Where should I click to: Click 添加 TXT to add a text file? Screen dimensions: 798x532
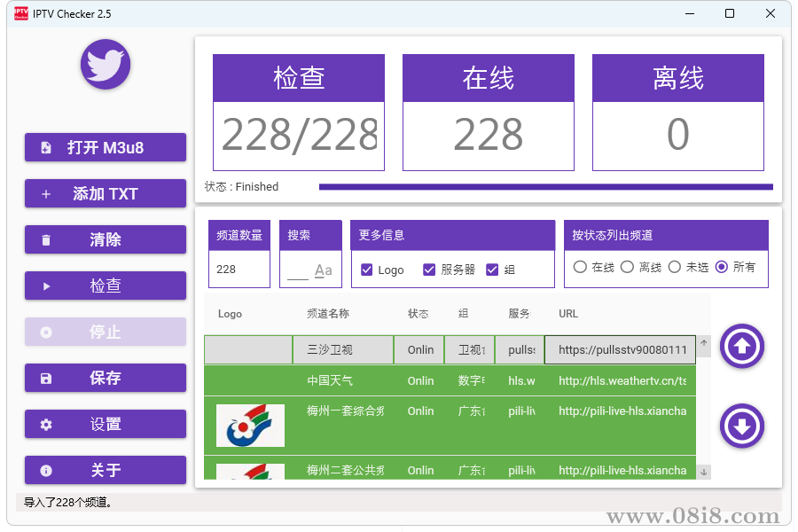coord(106,194)
